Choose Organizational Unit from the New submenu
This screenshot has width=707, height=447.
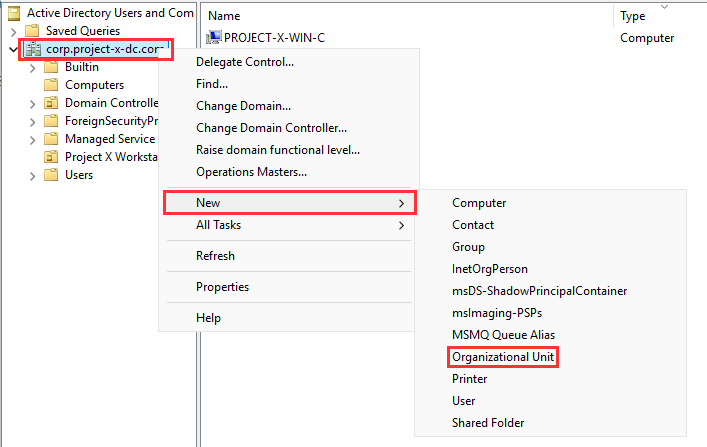tap(503, 357)
